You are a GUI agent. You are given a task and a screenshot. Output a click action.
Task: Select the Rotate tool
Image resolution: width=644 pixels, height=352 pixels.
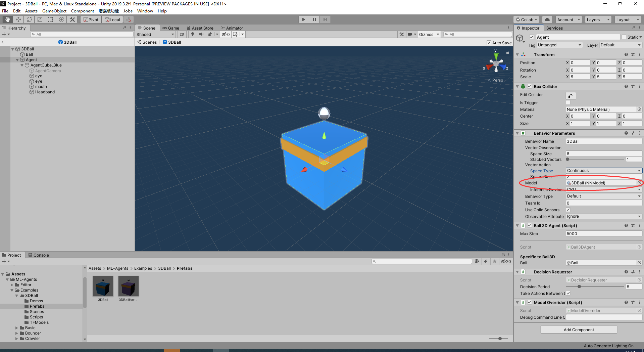29,19
